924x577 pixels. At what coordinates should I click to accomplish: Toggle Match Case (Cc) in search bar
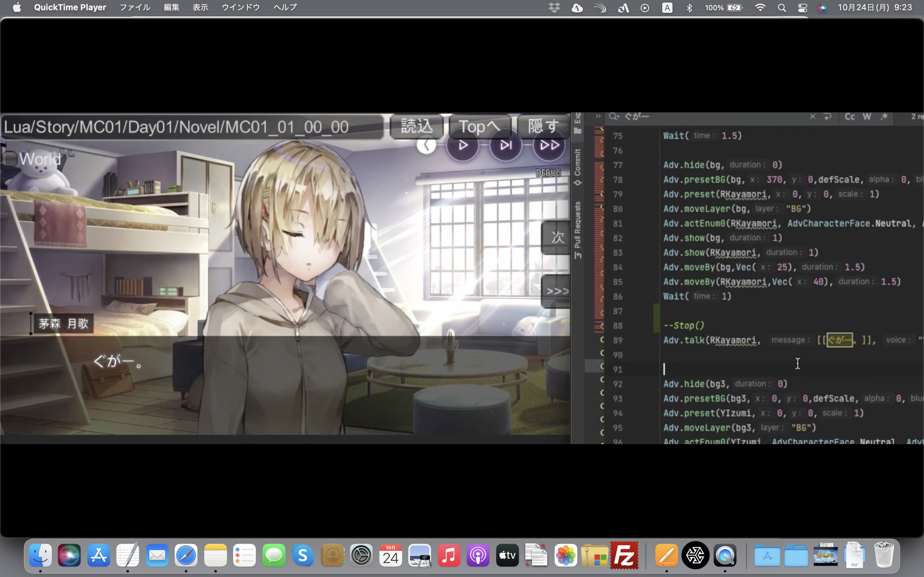click(x=850, y=117)
